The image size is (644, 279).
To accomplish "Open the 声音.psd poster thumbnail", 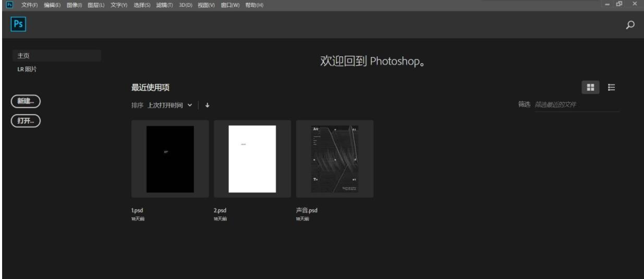I will click(335, 159).
